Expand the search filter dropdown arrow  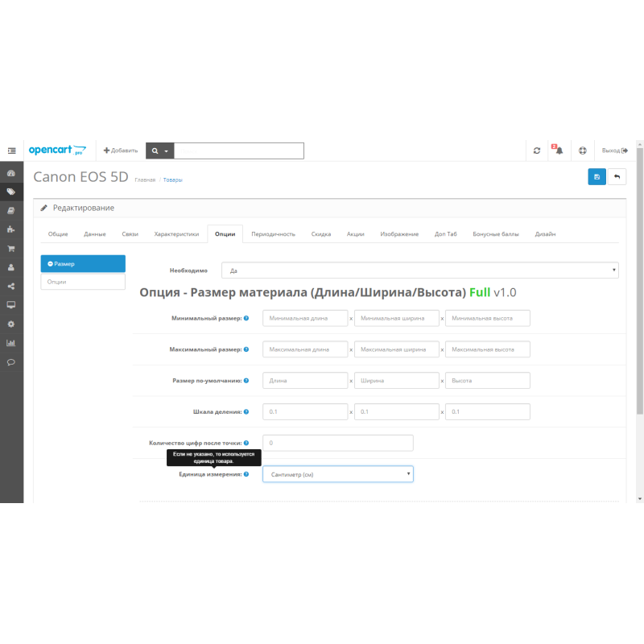(167, 151)
